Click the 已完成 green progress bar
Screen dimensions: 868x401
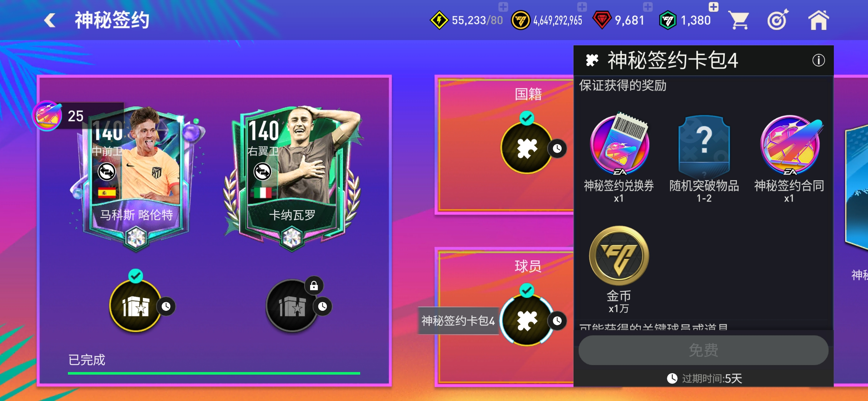coord(214,373)
